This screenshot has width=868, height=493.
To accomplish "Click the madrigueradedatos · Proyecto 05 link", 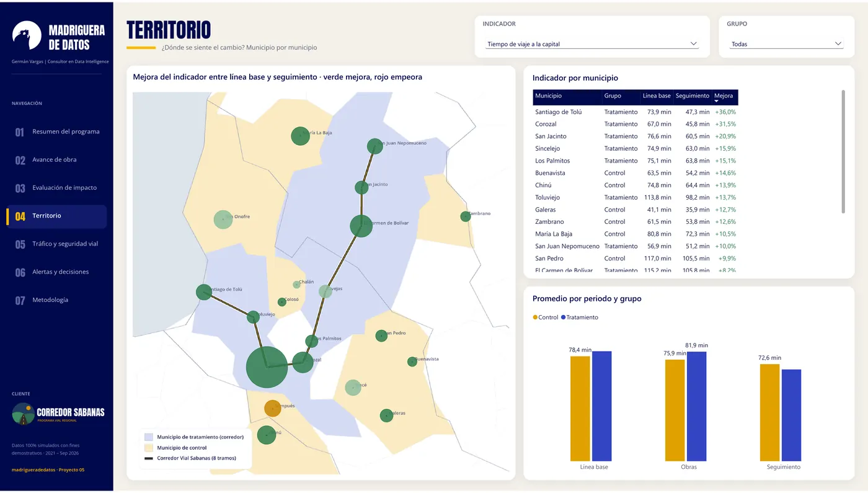I will pyautogui.click(x=48, y=469).
